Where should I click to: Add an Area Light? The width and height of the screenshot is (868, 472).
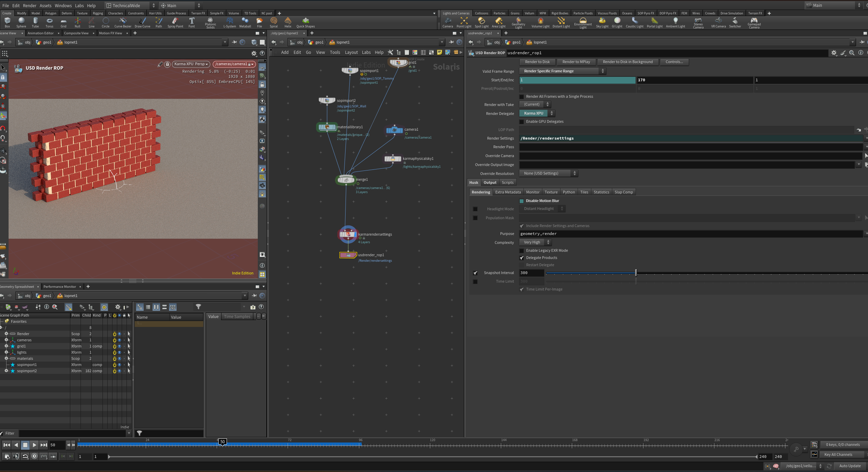click(x=499, y=23)
